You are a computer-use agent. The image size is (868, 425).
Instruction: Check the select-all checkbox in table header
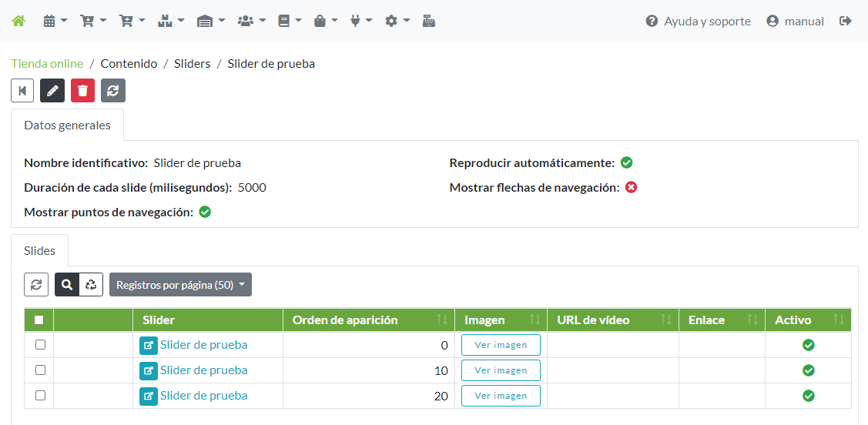point(39,320)
